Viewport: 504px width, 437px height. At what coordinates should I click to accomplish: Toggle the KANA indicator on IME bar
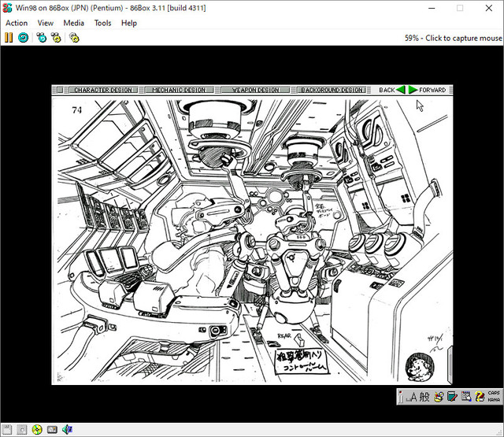click(x=494, y=400)
